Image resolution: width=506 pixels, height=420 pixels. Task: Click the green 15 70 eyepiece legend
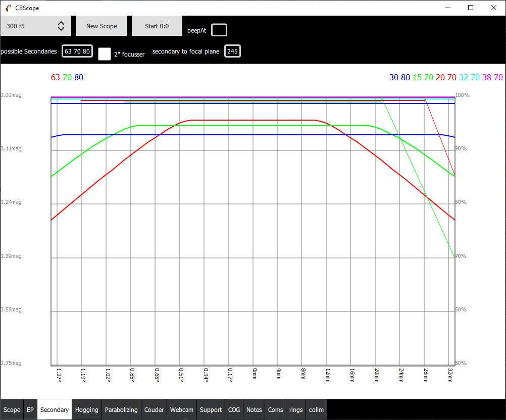pyautogui.click(x=423, y=77)
